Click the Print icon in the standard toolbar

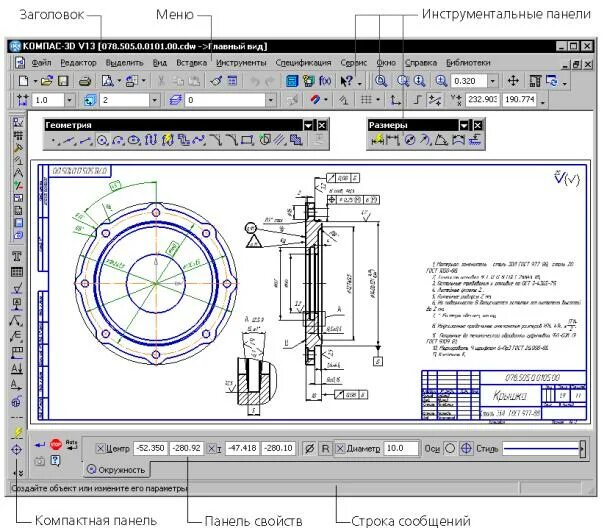point(85,81)
